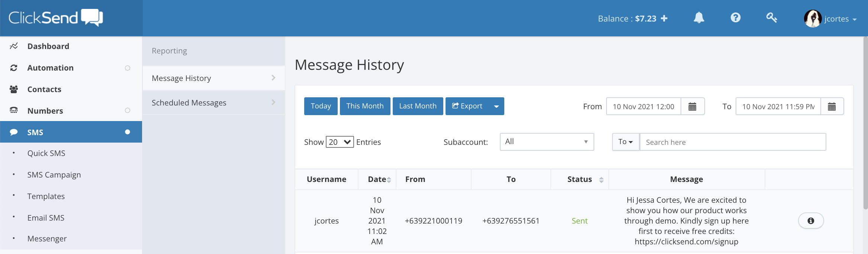Image resolution: width=868 pixels, height=254 pixels.
Task: Open SMS Templates
Action: tap(46, 196)
